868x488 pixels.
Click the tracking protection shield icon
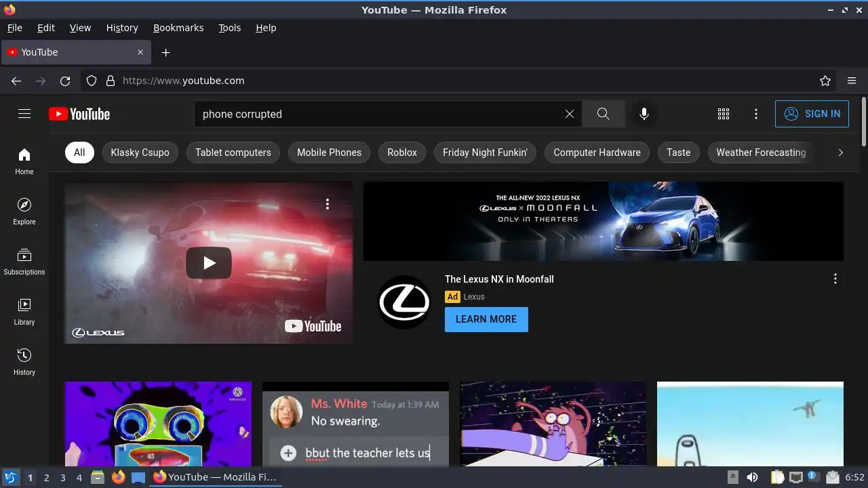coord(92,81)
